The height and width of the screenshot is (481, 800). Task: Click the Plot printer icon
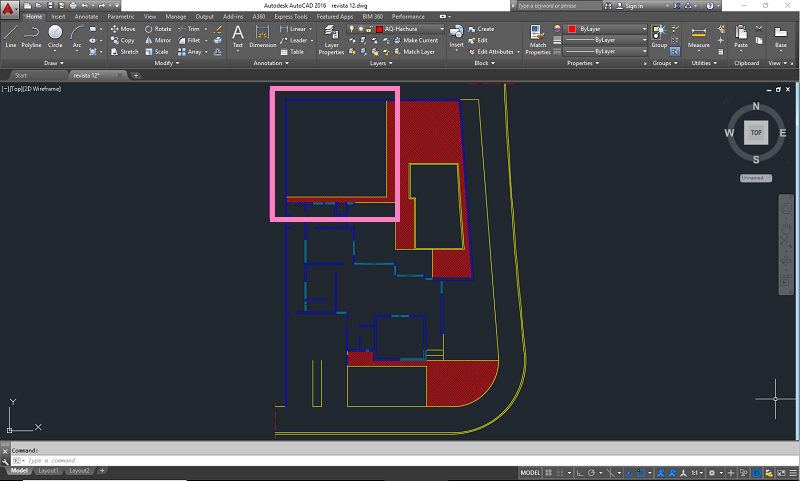tap(73, 6)
